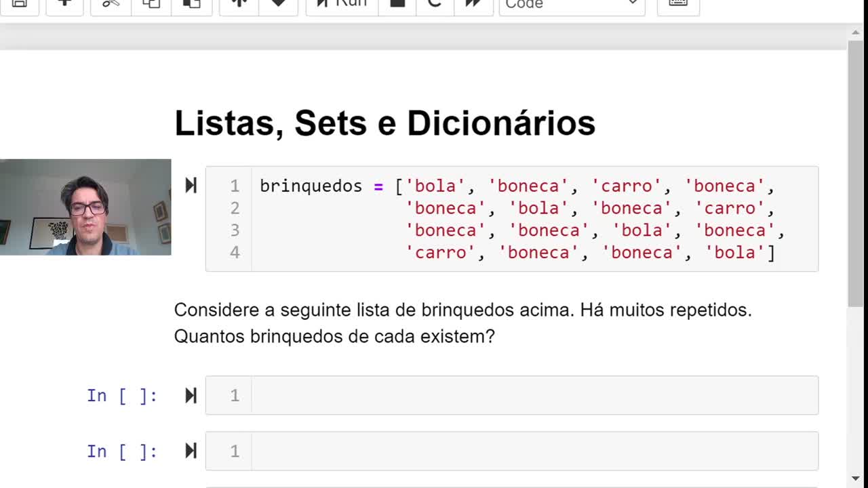Open the Code cell type dropdown

coord(572,4)
